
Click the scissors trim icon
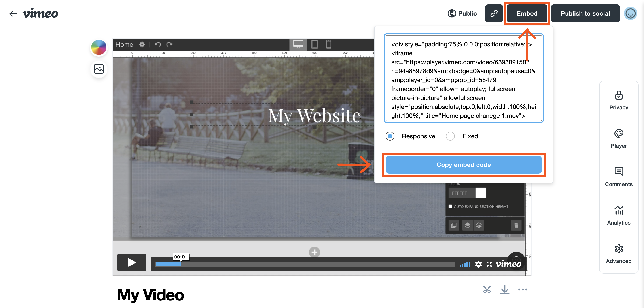[487, 289]
